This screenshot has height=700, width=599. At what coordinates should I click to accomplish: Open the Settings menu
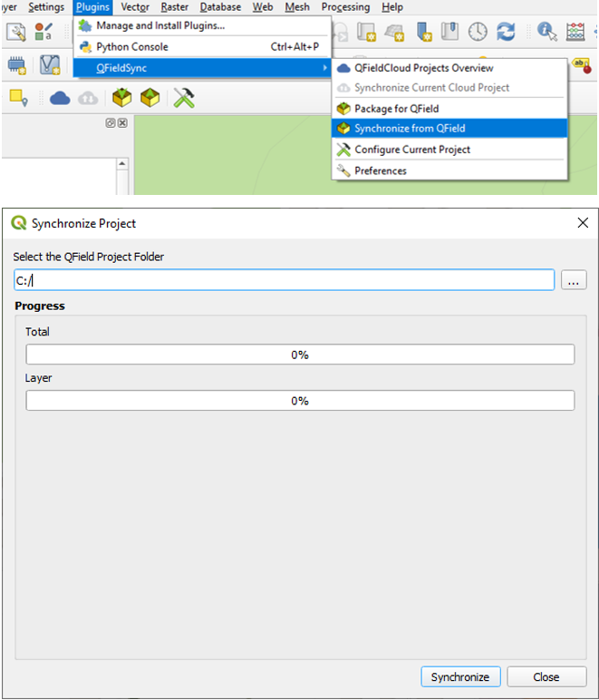point(46,7)
